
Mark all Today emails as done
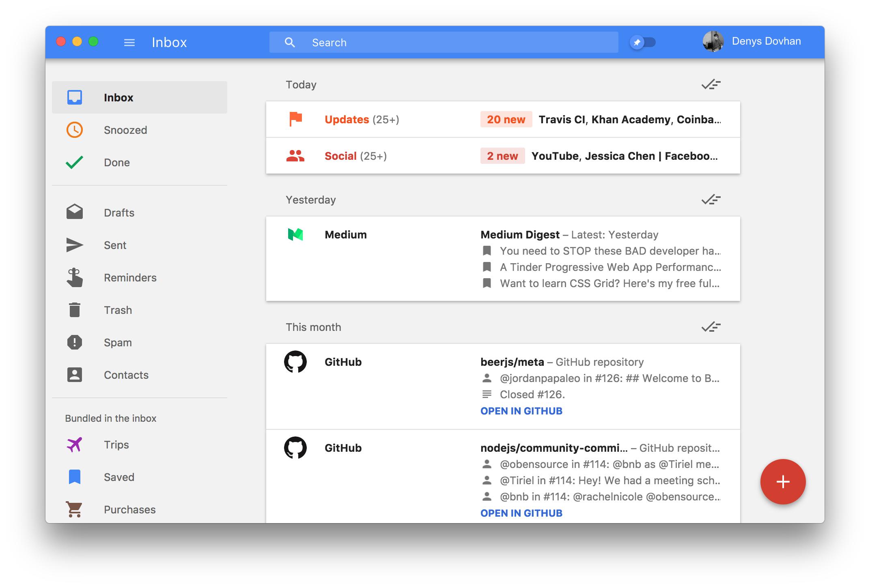tap(711, 84)
